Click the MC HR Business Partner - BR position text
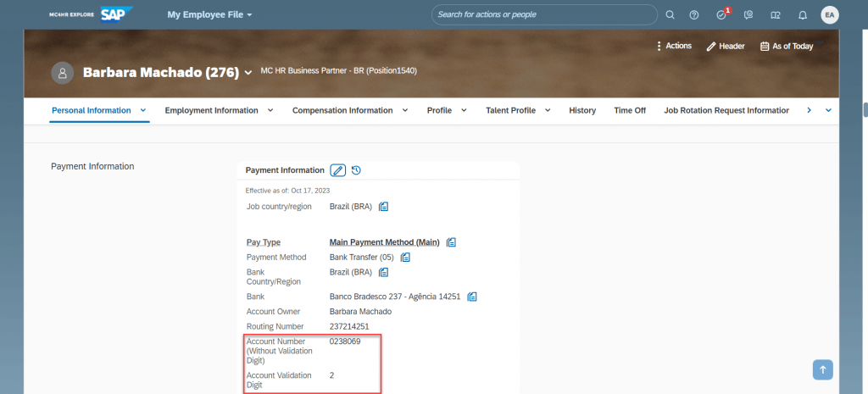Screen dimensions: 868x394 (x=338, y=71)
